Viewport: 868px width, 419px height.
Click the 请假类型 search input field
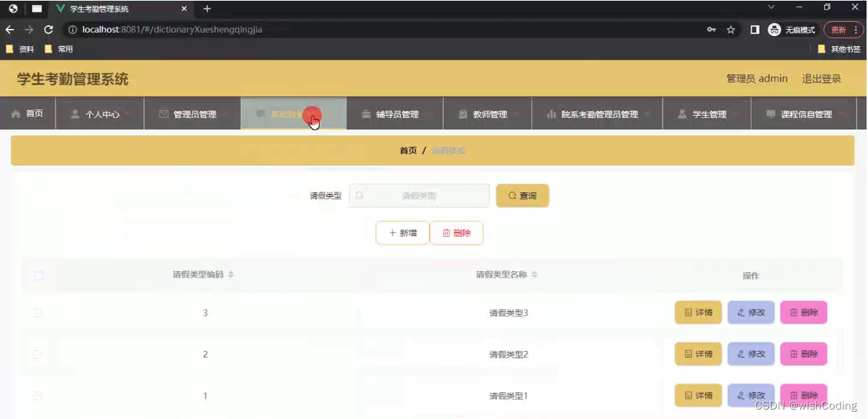[420, 195]
